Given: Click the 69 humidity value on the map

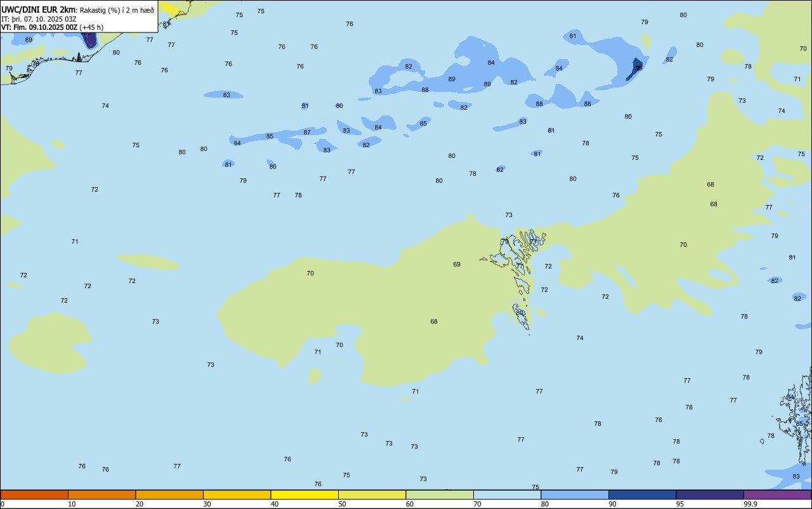Looking at the screenshot, I should [x=457, y=265].
